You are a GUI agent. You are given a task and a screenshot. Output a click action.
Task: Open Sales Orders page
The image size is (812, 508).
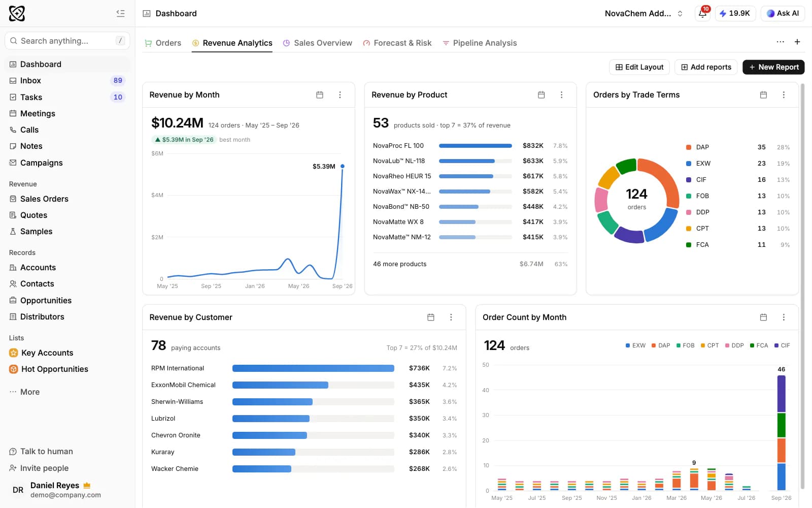[67, 199]
